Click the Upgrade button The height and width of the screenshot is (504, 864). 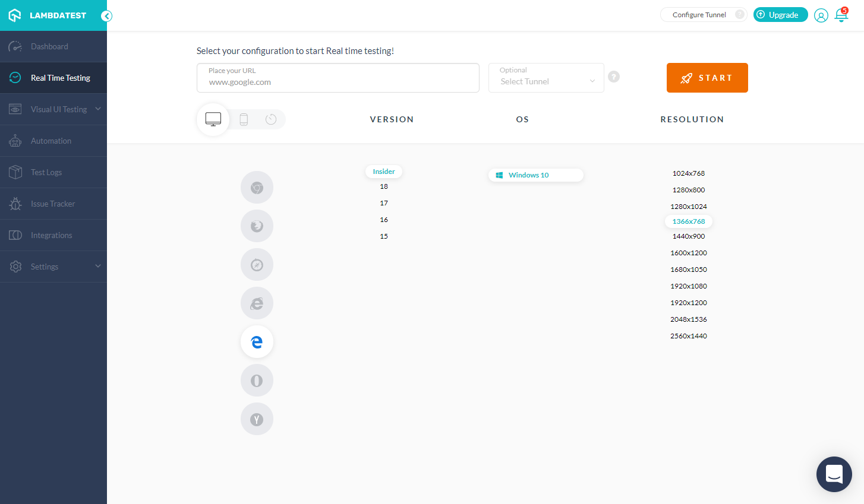[780, 15]
